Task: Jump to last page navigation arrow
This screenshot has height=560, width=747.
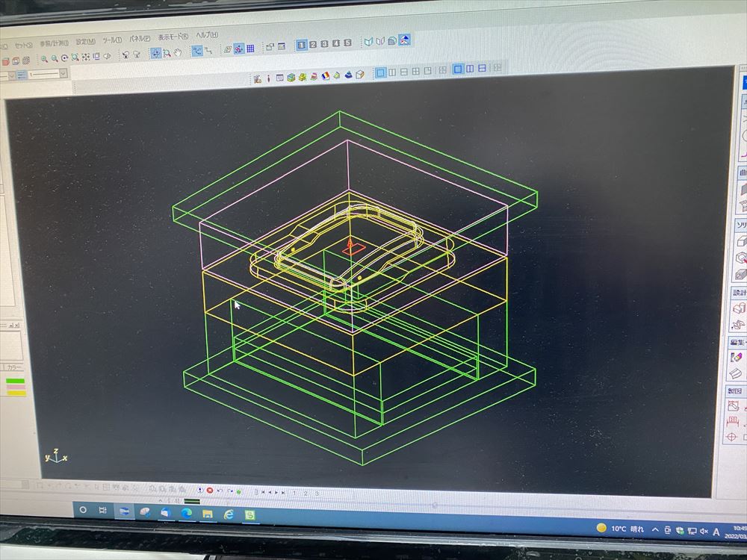Action: point(283,492)
